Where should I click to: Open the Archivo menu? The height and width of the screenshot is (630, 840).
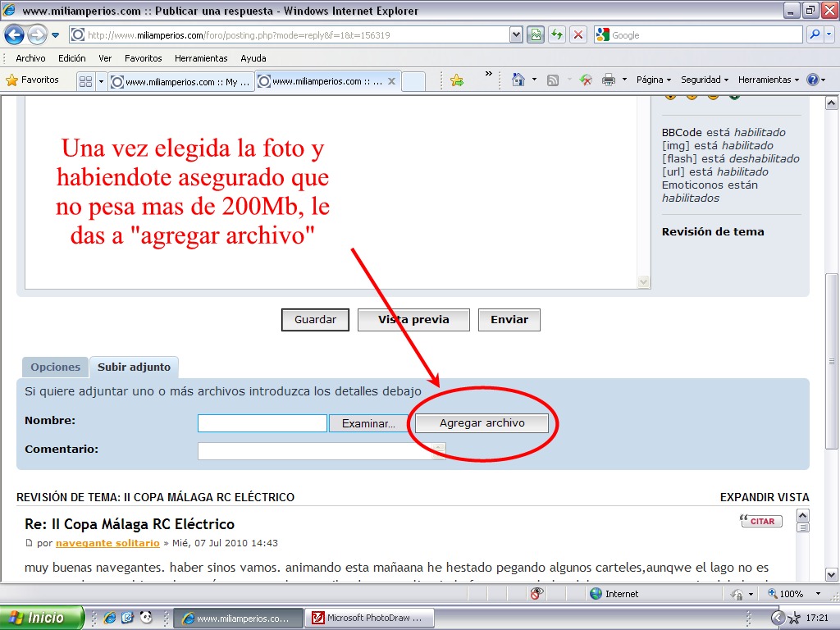(x=30, y=58)
